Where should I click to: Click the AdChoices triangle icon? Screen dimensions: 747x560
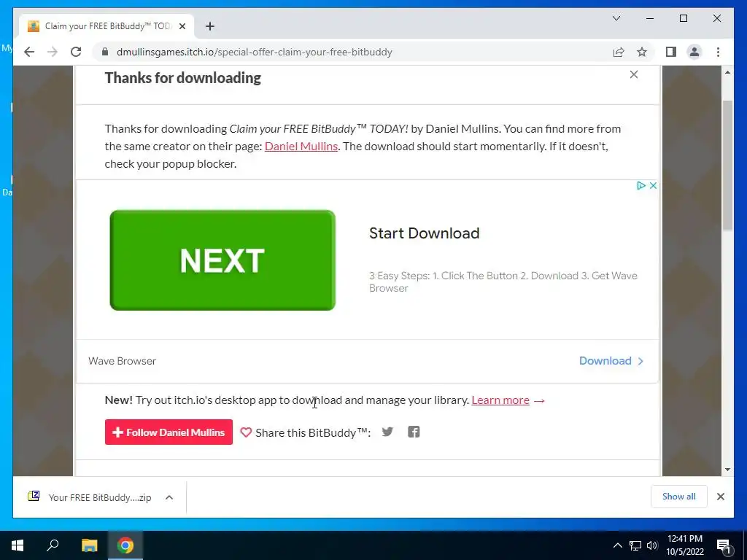[641, 186]
